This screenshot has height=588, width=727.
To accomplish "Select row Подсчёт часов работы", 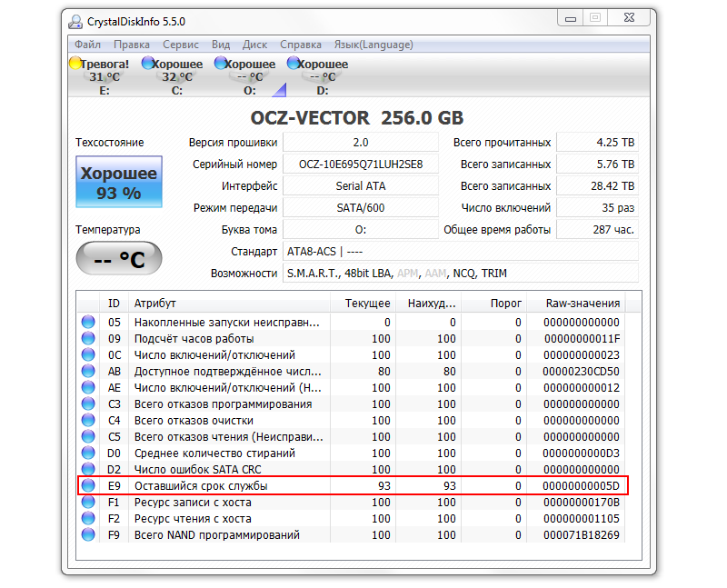I will coord(353,338).
